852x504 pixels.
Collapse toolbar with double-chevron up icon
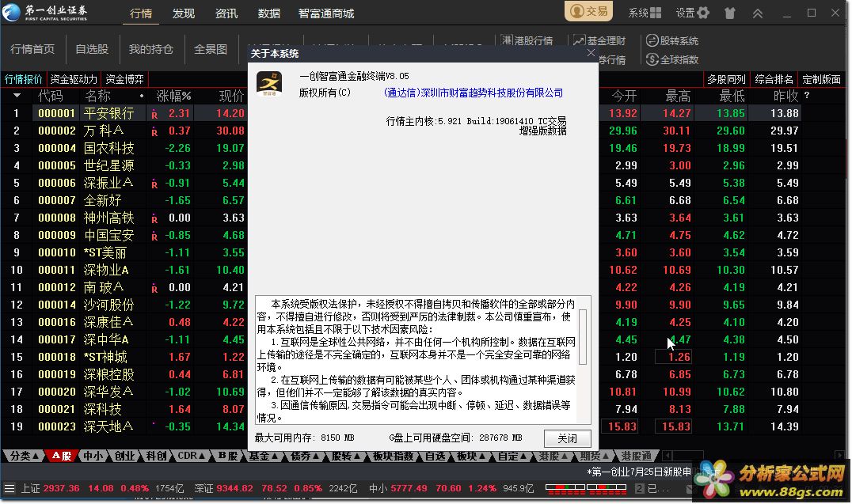758,13
